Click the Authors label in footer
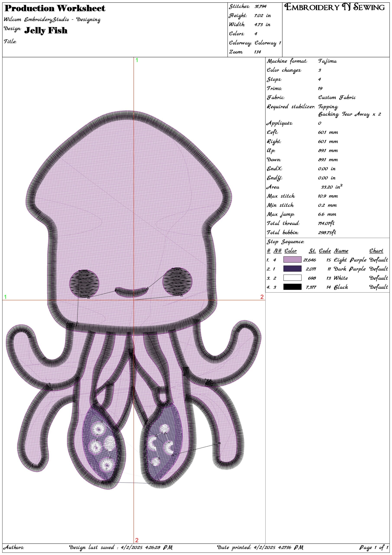Screen dimensions: 392x555 click(14, 547)
